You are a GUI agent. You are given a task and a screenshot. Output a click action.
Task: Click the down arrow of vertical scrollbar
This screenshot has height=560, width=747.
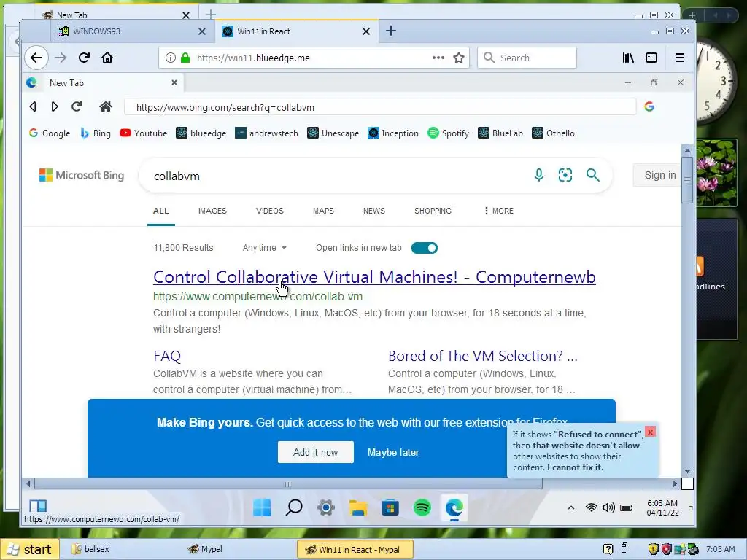pyautogui.click(x=687, y=472)
